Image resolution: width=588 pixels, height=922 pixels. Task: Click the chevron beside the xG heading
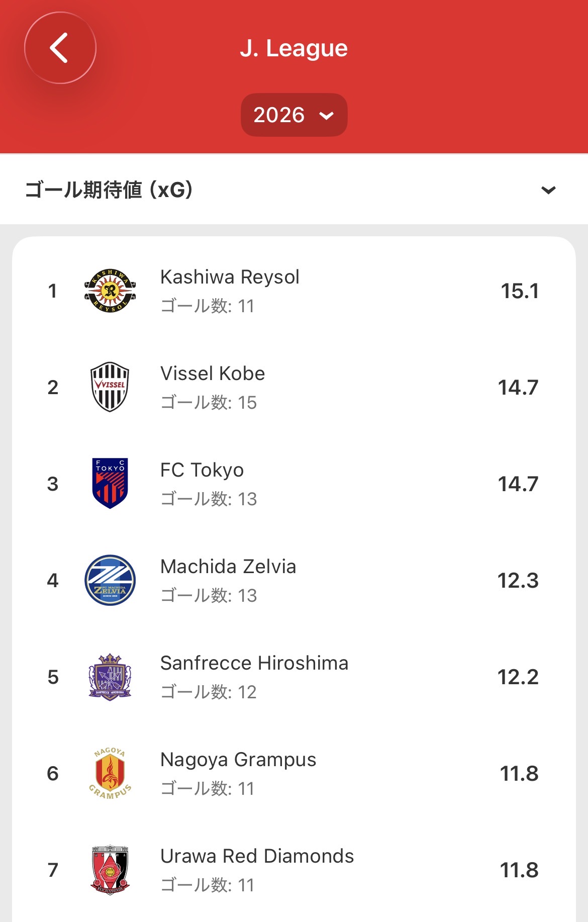548,190
